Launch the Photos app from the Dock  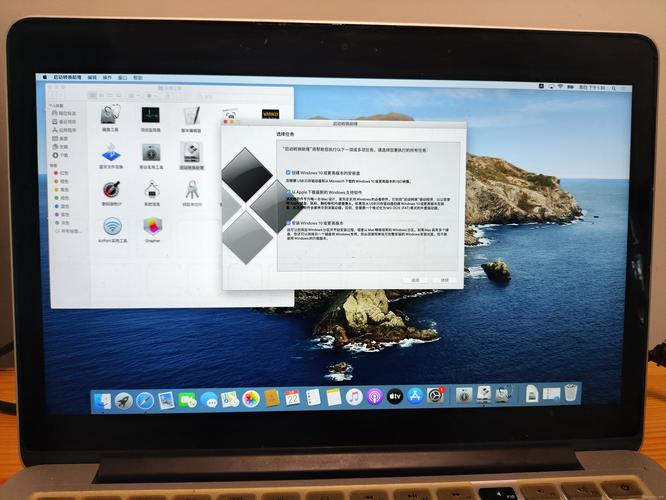[251, 399]
